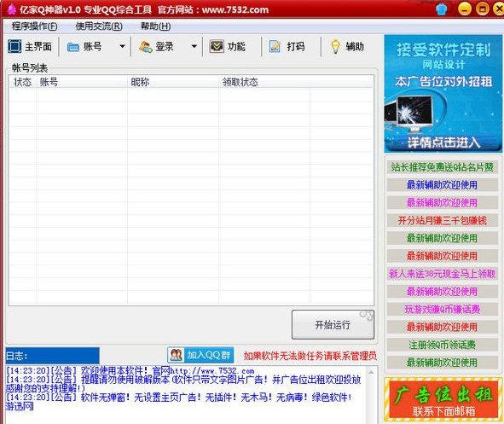
Task: Open the 程序操作(F) menu
Action: pyautogui.click(x=35, y=26)
